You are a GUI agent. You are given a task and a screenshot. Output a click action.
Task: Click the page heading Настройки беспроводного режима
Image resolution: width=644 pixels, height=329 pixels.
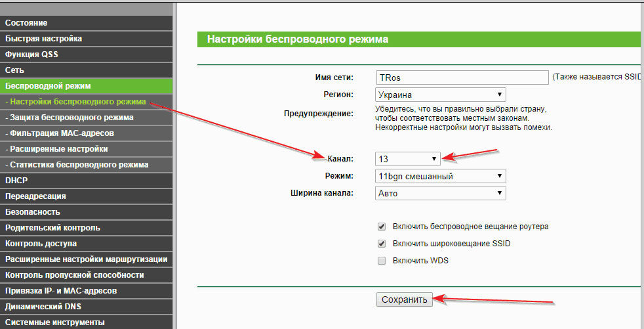297,39
